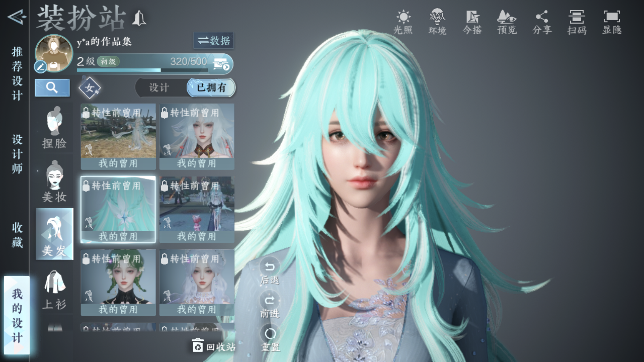Choose the 捏脸 face category
Image resolution: width=644 pixels, height=362 pixels.
coord(54,128)
